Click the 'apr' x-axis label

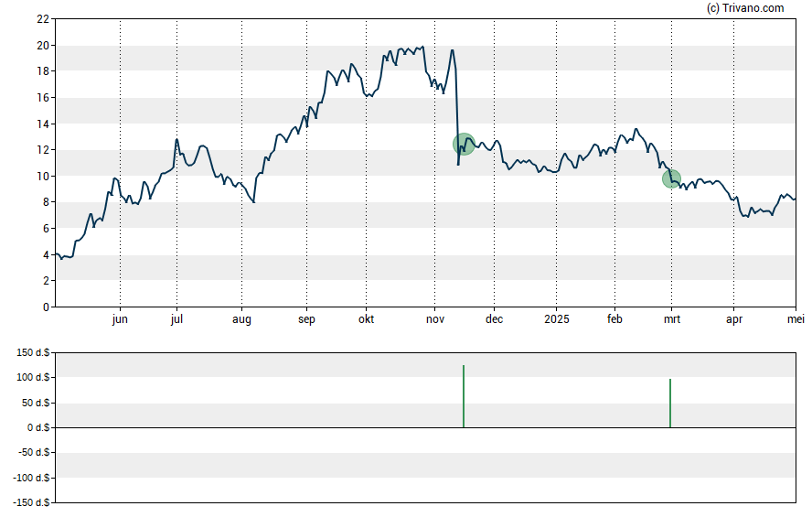pyautogui.click(x=733, y=319)
